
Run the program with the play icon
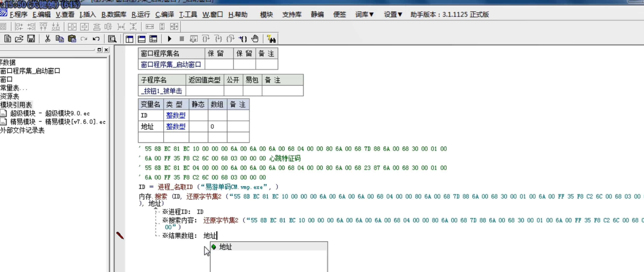coord(170,39)
